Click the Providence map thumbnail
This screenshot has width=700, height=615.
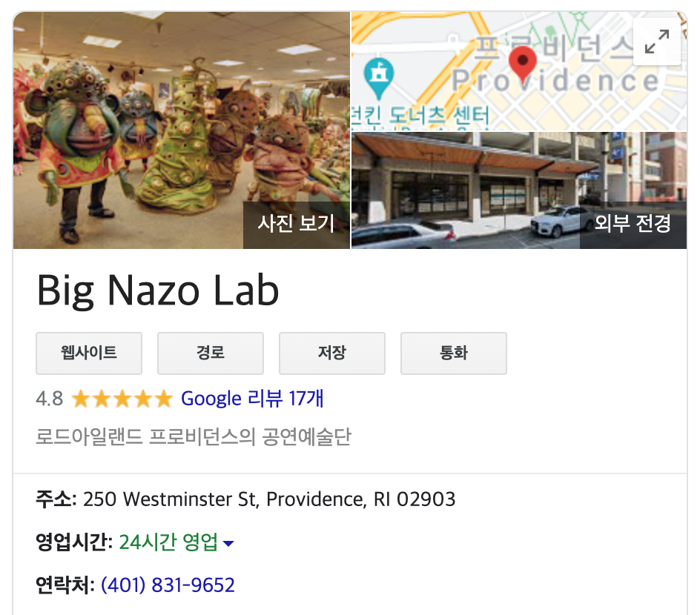coord(519,71)
